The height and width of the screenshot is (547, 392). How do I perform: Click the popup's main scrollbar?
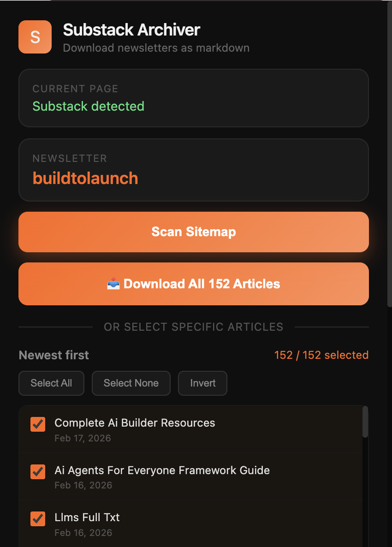tap(390, 154)
